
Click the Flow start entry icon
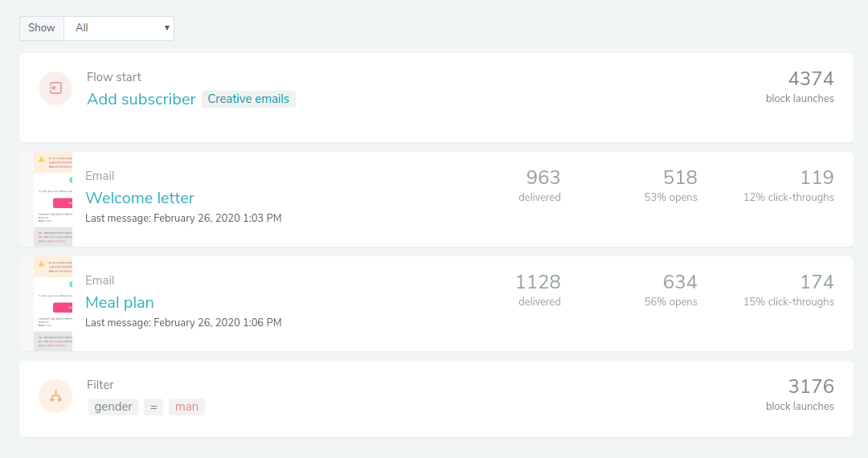pos(55,88)
